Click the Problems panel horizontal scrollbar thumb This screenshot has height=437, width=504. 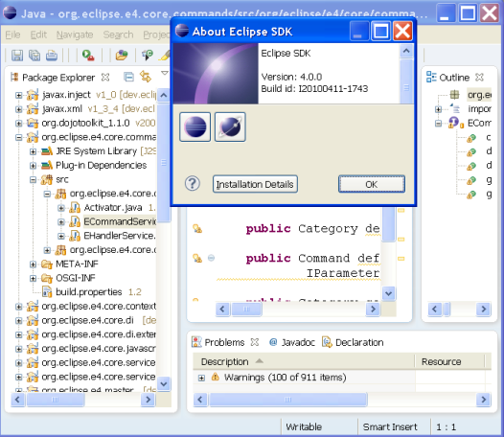[x=288, y=400]
